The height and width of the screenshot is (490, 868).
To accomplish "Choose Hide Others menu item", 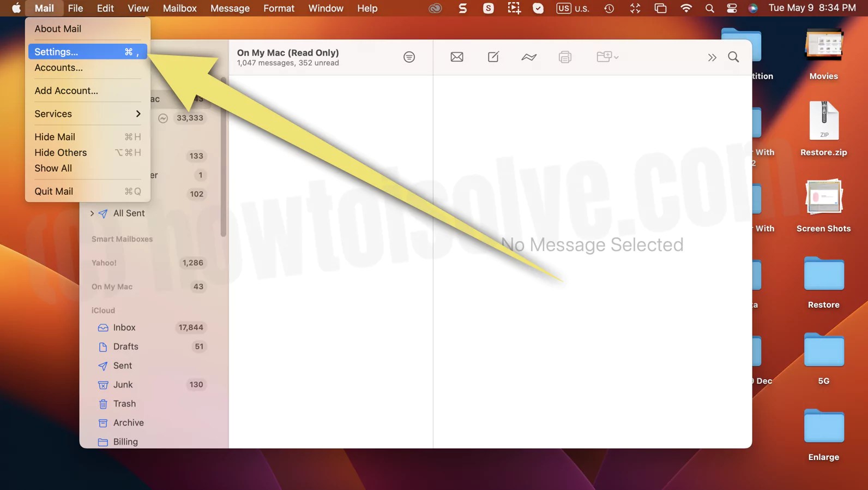I will pyautogui.click(x=87, y=153).
